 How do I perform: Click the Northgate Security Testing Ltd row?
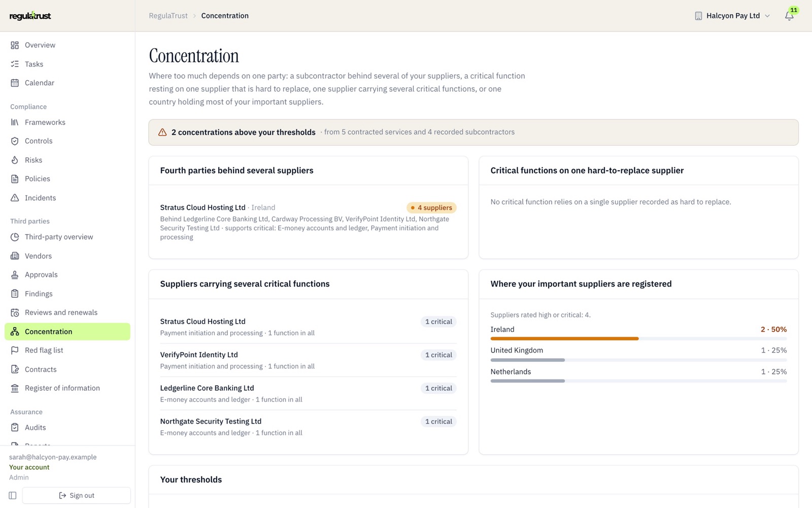click(308, 427)
